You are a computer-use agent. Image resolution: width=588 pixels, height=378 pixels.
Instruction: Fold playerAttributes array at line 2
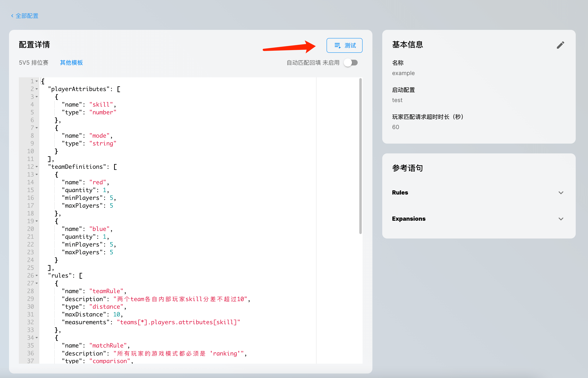point(37,89)
